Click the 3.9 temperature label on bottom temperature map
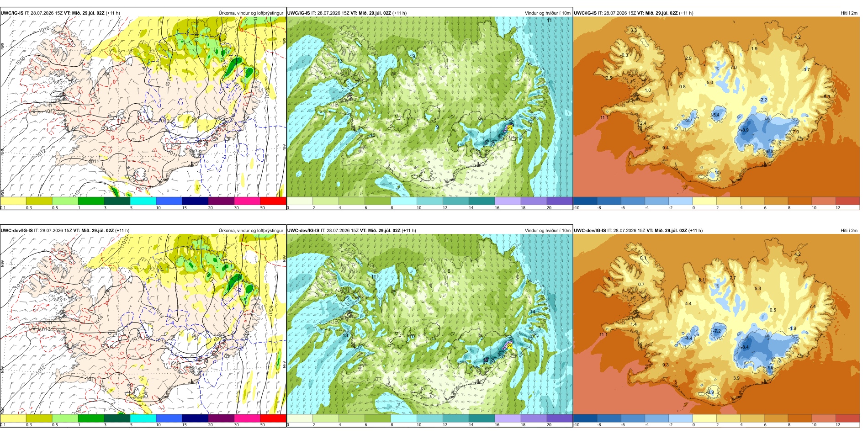Image resolution: width=868 pixels, height=434 pixels. click(736, 378)
